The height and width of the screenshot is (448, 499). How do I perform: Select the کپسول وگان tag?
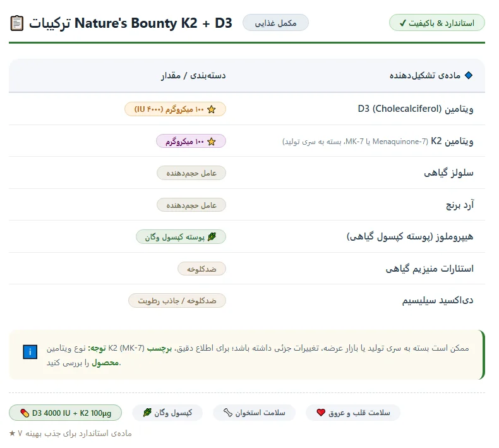[x=167, y=413]
